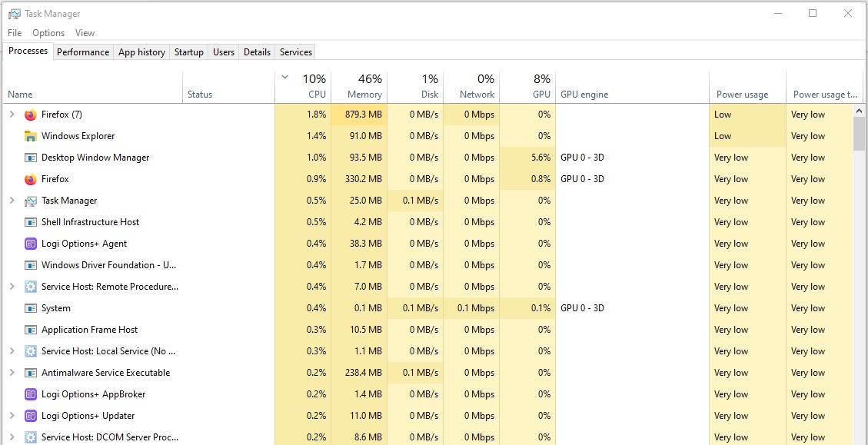Select the System process icon
This screenshot has height=445, width=868.
coord(31,308)
